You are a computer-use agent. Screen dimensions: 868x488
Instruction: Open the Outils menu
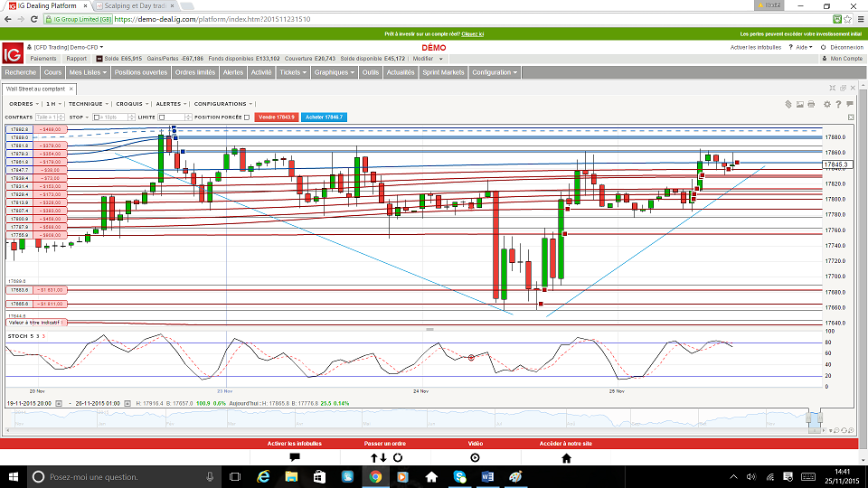371,72
